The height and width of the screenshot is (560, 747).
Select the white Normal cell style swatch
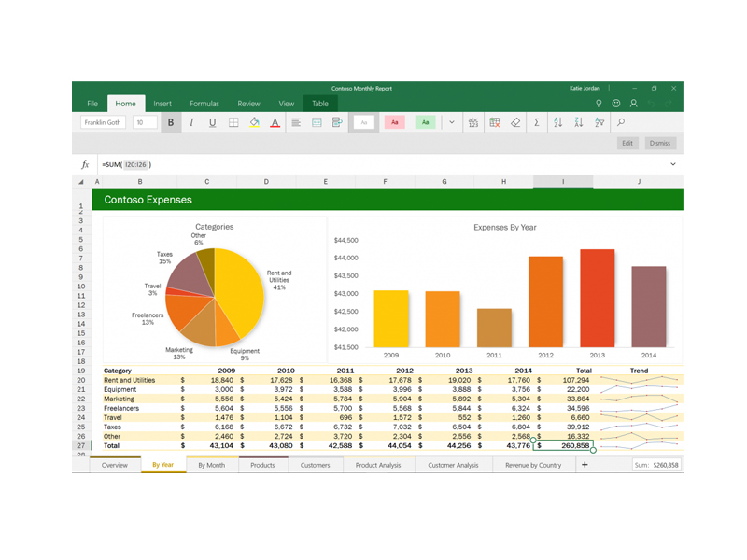[364, 122]
